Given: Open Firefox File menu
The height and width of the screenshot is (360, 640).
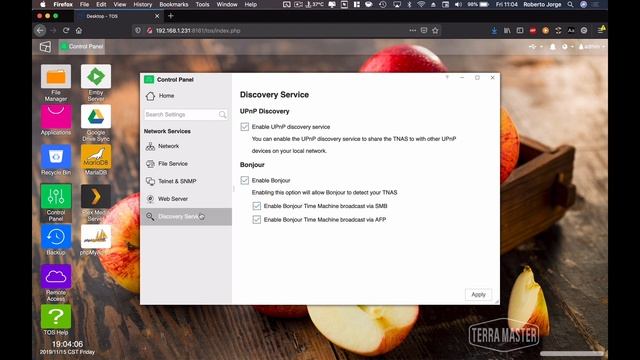Looking at the screenshot, I should 84,4.
